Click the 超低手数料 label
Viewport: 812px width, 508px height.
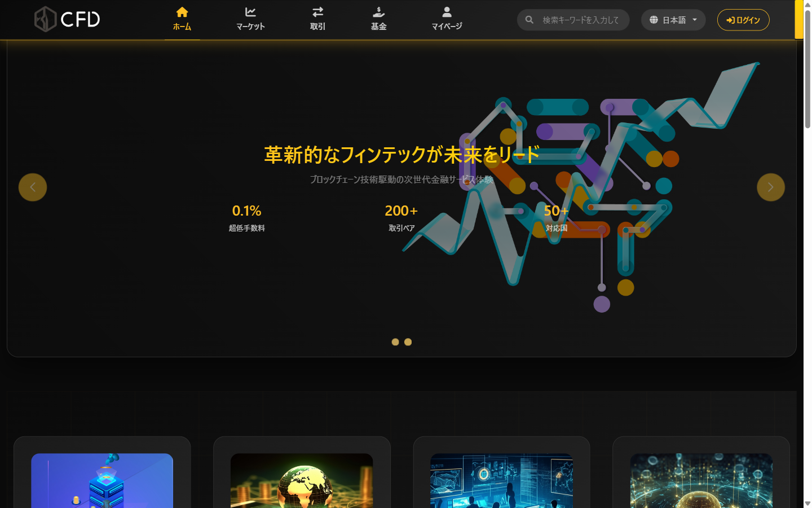(246, 228)
